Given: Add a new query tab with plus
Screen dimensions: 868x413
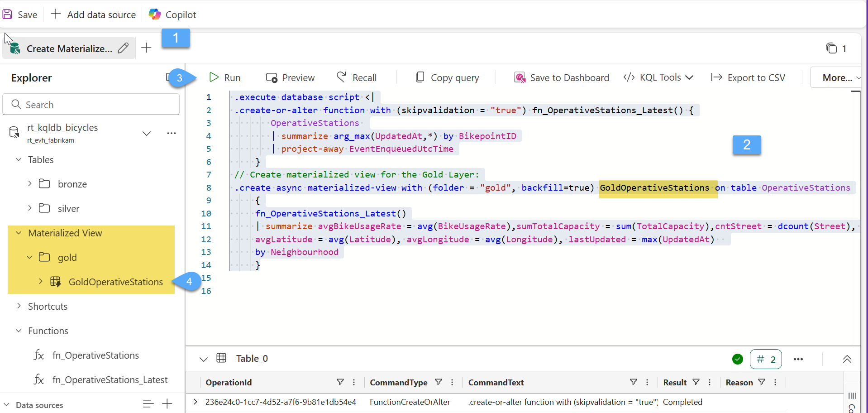Looking at the screenshot, I should tap(146, 48).
